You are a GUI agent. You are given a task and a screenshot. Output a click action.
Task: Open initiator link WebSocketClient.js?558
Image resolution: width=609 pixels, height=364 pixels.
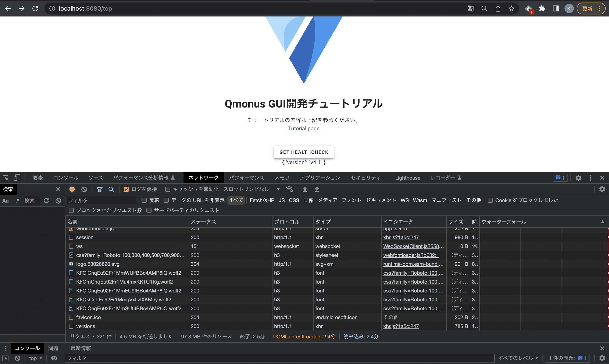coord(414,246)
